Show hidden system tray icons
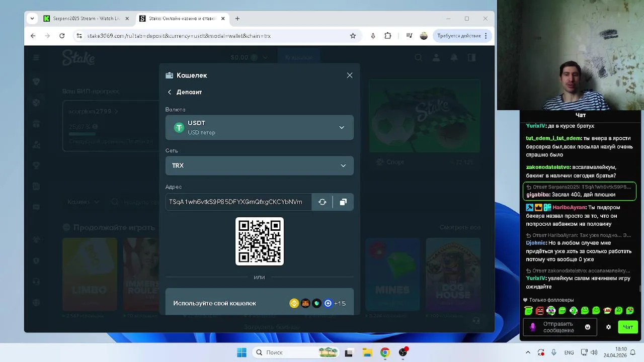The height and width of the screenshot is (362, 644). 528,352
